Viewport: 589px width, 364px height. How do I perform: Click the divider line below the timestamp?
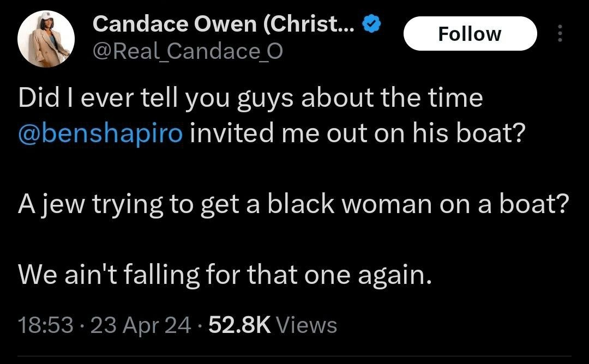[294, 356]
